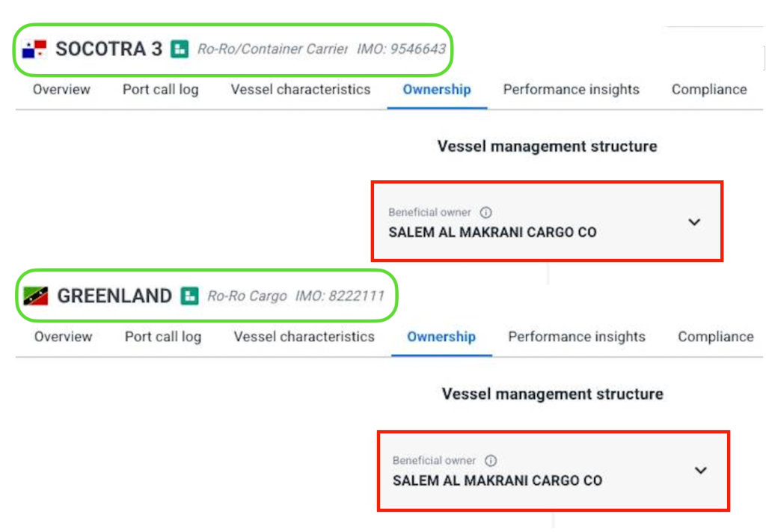Open SOCOTRA 3 Vessel characteristics tab

tap(301, 90)
